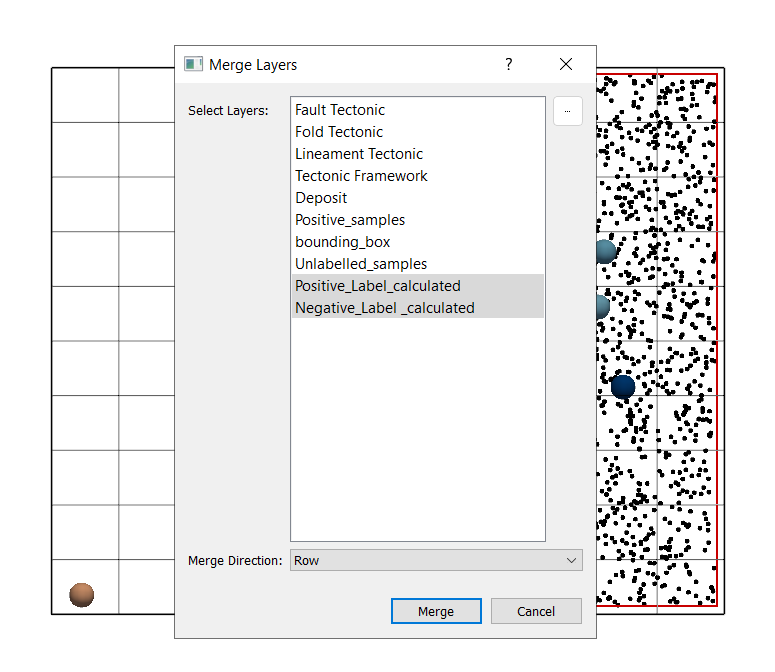Click the question mark help button
This screenshot has height=672, width=775.
508,64
